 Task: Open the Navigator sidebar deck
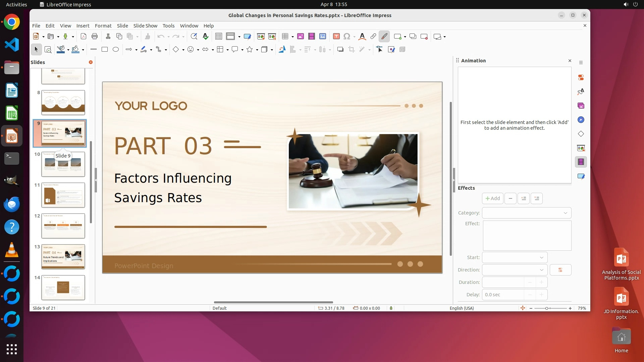pos(581,120)
